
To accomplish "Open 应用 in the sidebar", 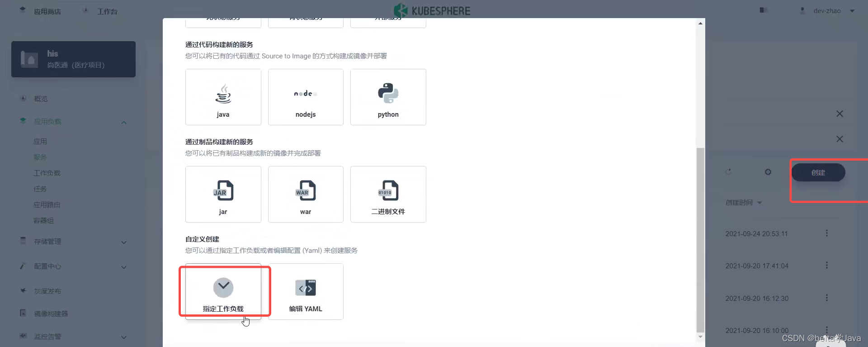I will coord(40,142).
